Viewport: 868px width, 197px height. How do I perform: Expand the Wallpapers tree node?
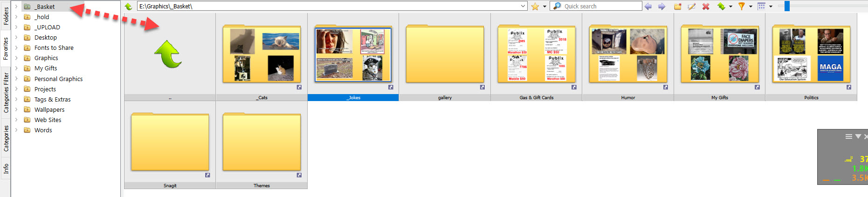[16, 109]
